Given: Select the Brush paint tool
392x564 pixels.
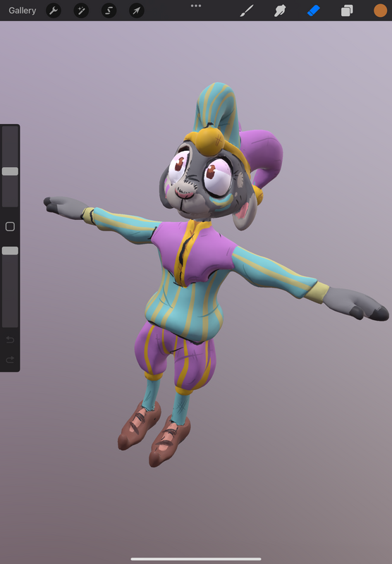Looking at the screenshot, I should pos(247,11).
